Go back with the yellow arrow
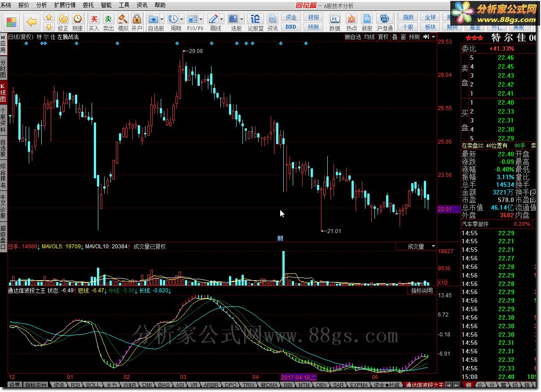 coord(31,22)
